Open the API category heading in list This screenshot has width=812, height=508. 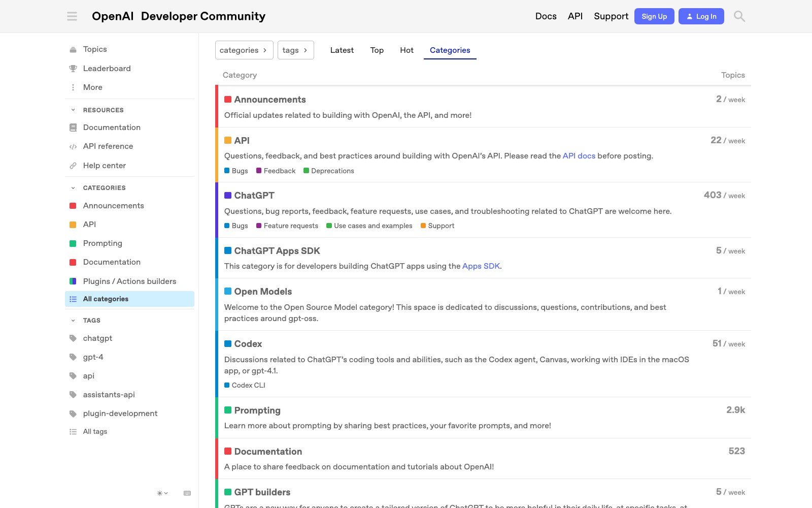242,141
